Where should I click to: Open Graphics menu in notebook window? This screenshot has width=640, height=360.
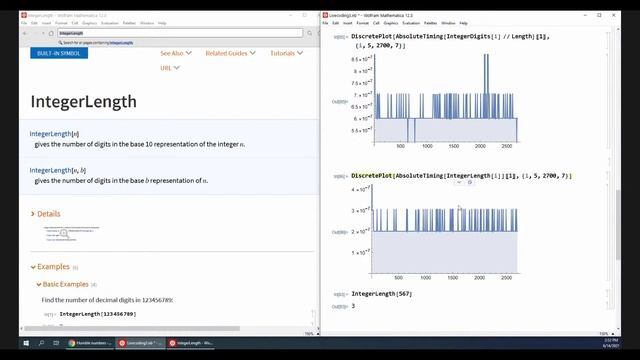coord(391,23)
